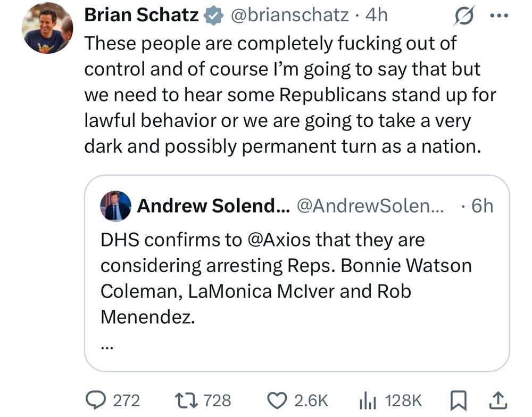Click the blue verified badge icon
Image resolution: width=532 pixels, height=417 pixels.
tap(213, 16)
